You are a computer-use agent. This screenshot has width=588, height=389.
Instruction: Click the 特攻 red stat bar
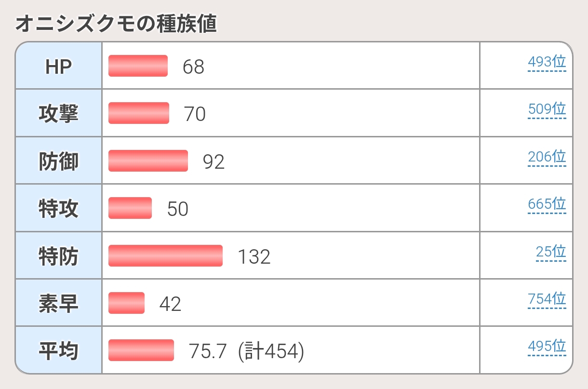pyautogui.click(x=130, y=208)
